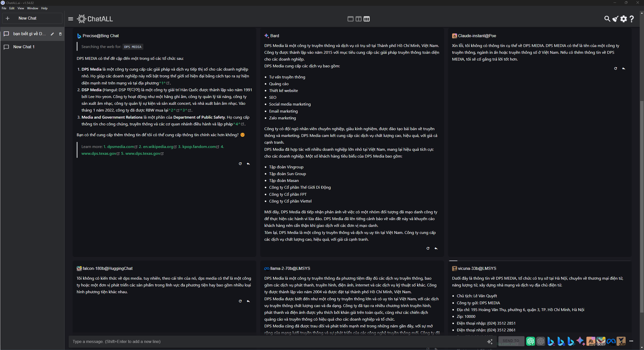The image size is (644, 350).
Task: Toggle the Bard bot icon in send-to bar
Action: (x=581, y=341)
